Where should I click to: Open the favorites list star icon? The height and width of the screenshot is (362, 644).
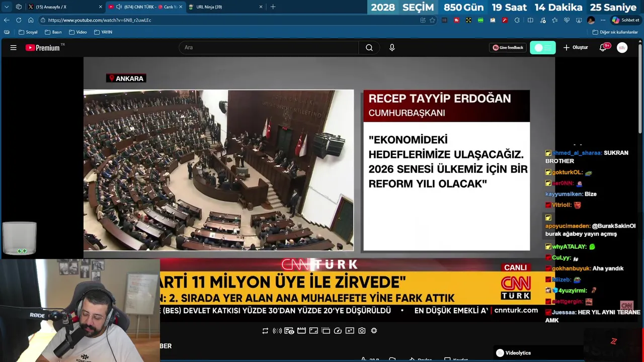pyautogui.click(x=554, y=20)
